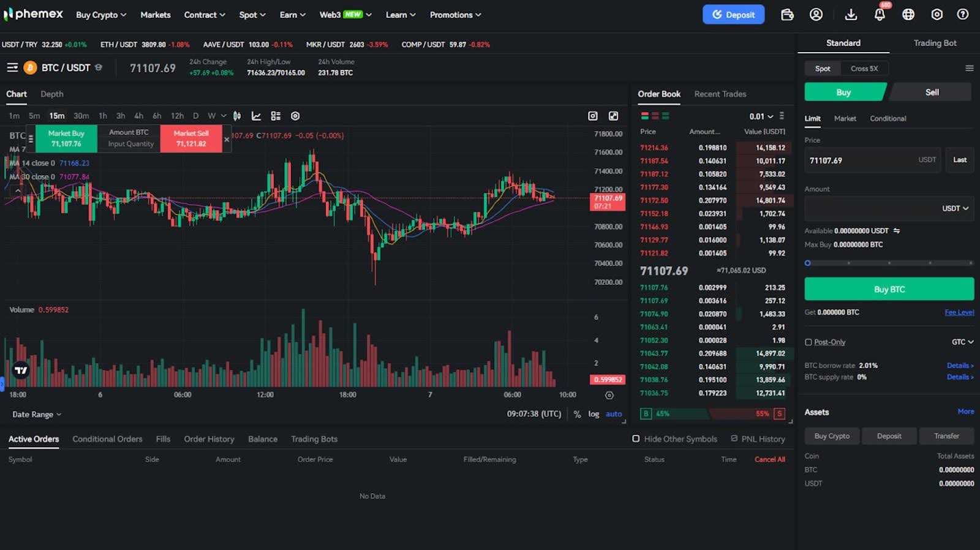Click the transfer arrows next to Available

pos(897,231)
